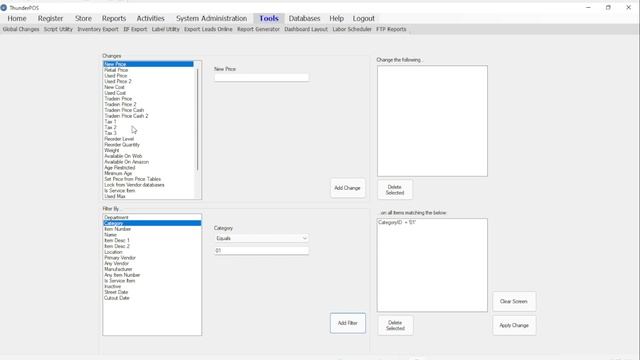Select Reorder Quantity in Changes list
Image resolution: width=640 pixels, height=360 pixels.
click(x=122, y=145)
